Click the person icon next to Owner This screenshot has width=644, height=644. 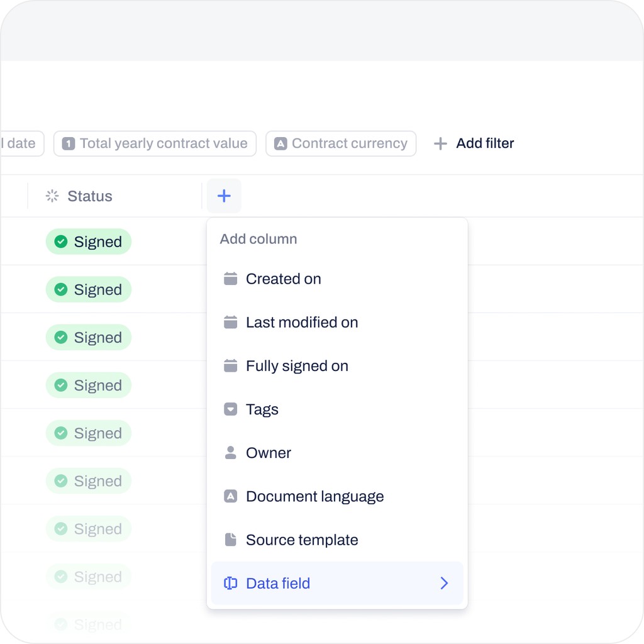(230, 452)
